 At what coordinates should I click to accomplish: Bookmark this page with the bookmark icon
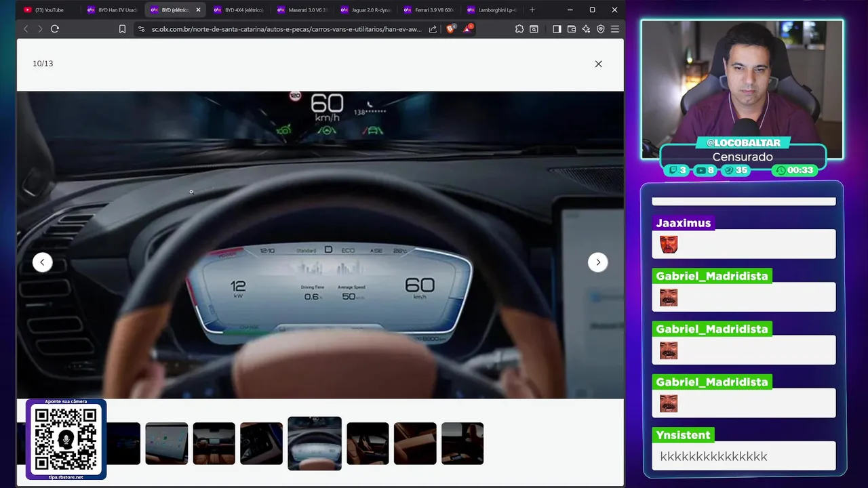click(122, 29)
